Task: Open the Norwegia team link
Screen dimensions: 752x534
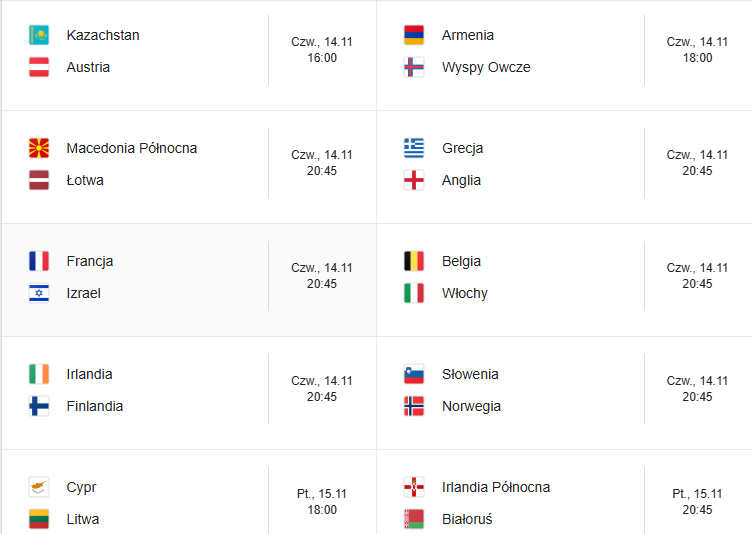Action: coord(471,406)
